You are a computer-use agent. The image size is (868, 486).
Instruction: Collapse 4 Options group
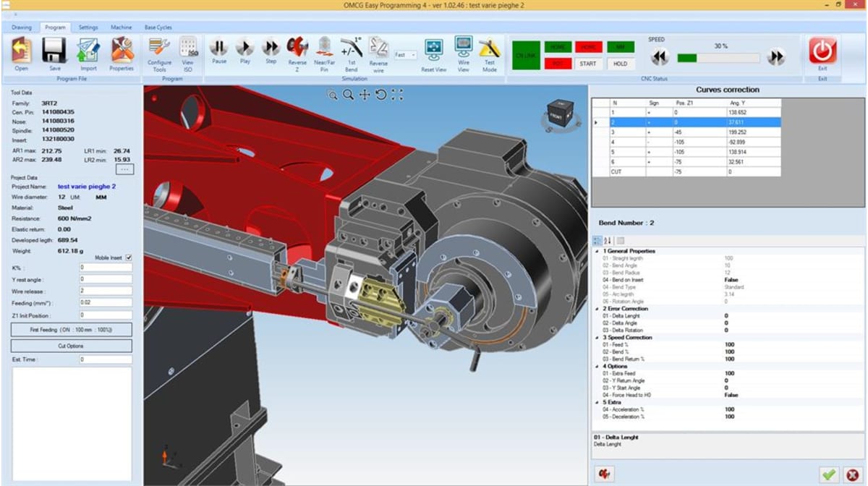click(597, 367)
